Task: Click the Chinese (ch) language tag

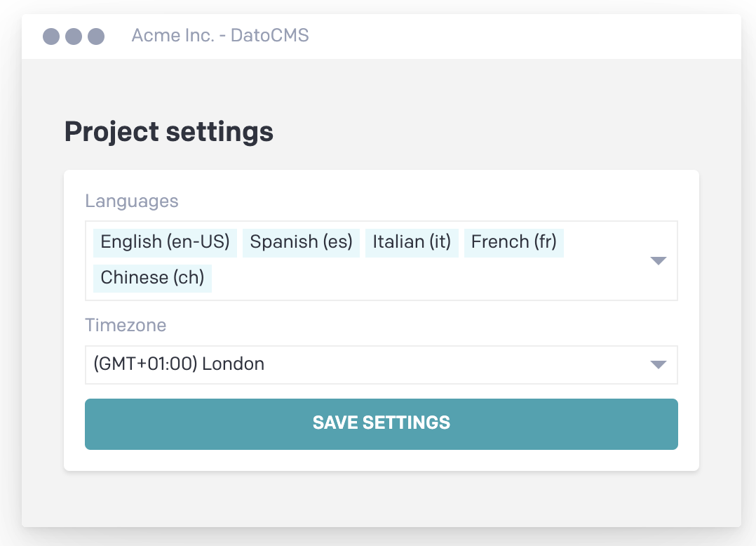Action: click(152, 278)
